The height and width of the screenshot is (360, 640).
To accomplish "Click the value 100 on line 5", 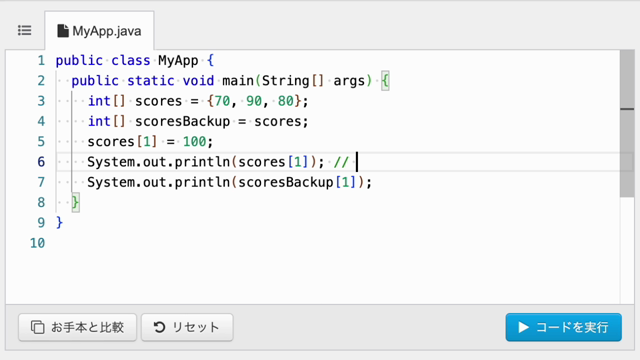I will click(194, 142).
